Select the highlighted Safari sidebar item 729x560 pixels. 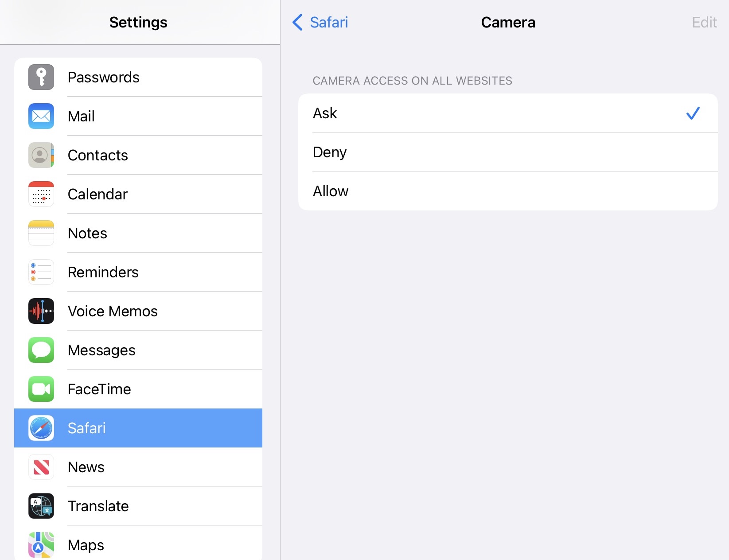click(138, 428)
